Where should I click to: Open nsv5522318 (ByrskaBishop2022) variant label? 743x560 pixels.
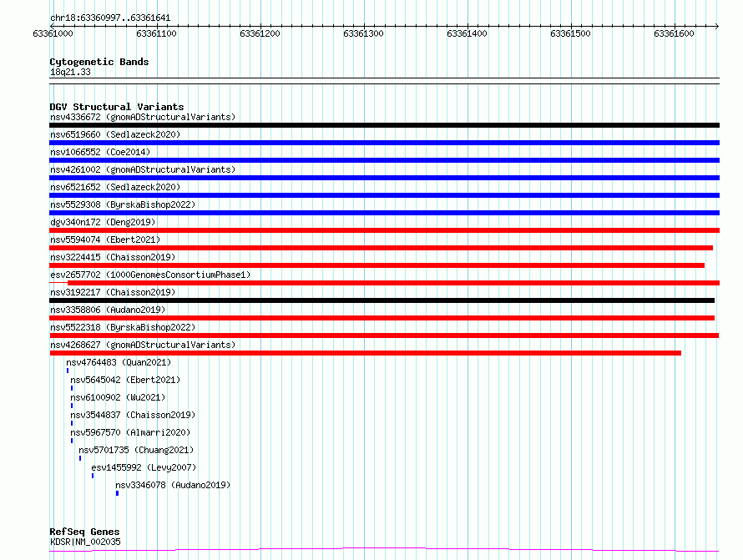pyautogui.click(x=123, y=327)
